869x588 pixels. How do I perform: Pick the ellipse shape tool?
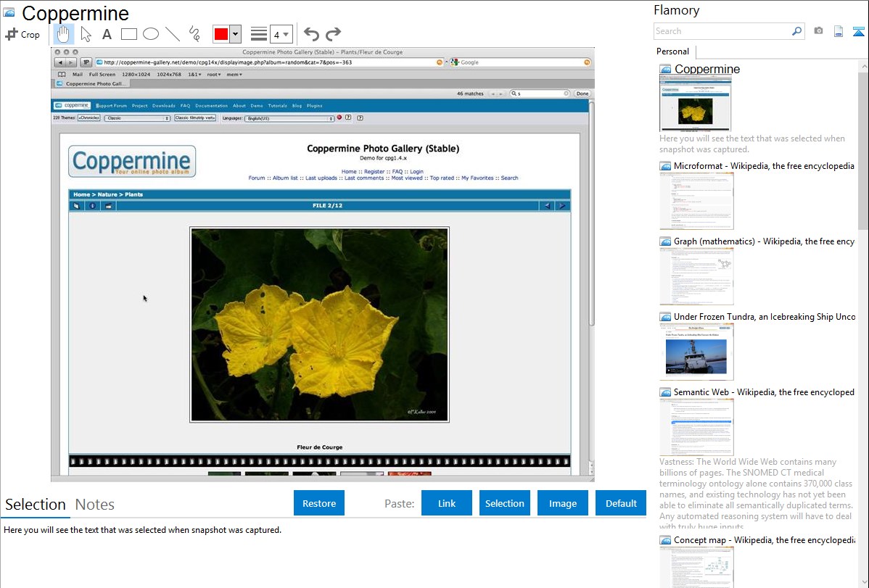click(x=151, y=34)
